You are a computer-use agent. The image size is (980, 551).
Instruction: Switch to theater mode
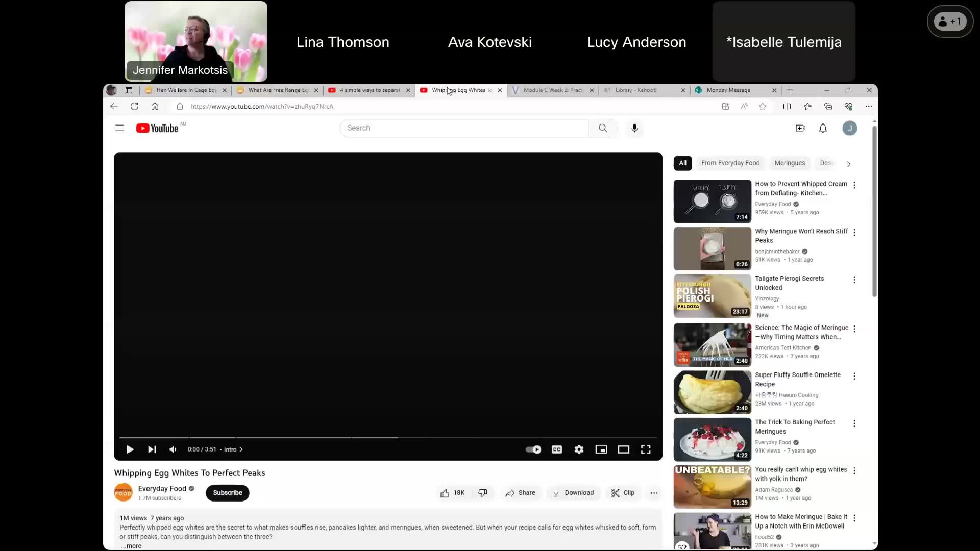click(623, 449)
